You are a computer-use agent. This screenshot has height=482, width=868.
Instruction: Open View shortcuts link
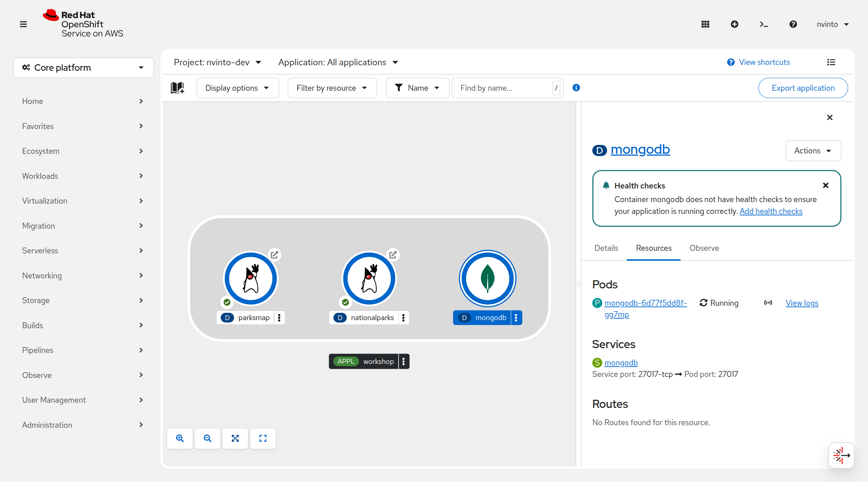pos(758,62)
